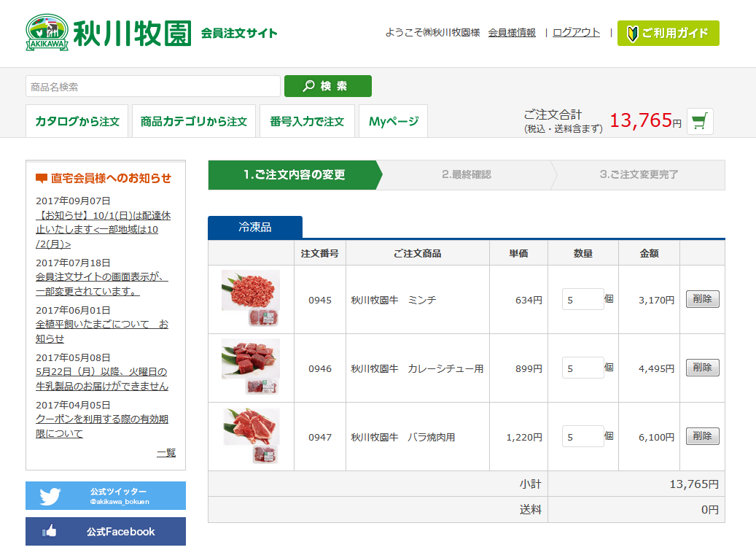Click product name 秋川牧園牛 カレーシチュー用

[x=417, y=368]
